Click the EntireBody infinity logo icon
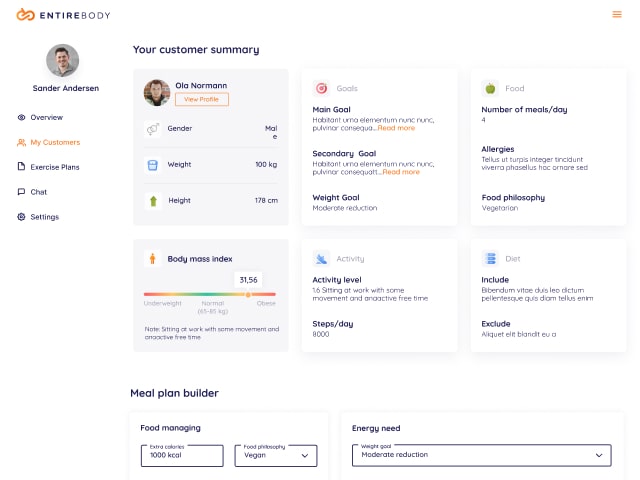 point(25,15)
